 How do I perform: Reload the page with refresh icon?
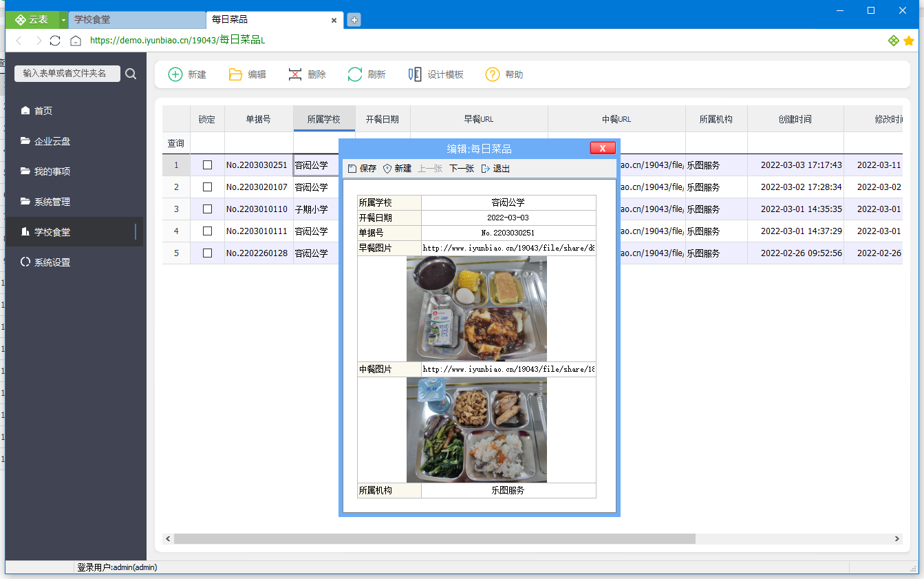pyautogui.click(x=56, y=41)
